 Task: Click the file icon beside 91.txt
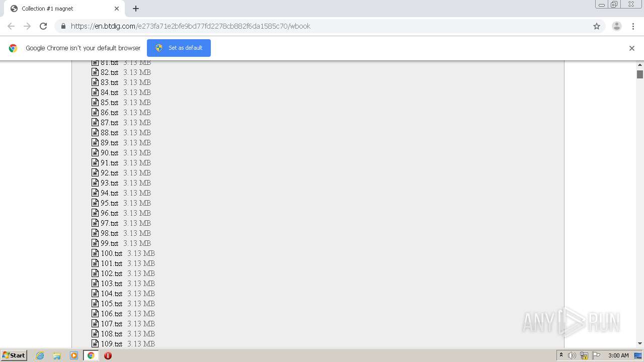(95, 162)
